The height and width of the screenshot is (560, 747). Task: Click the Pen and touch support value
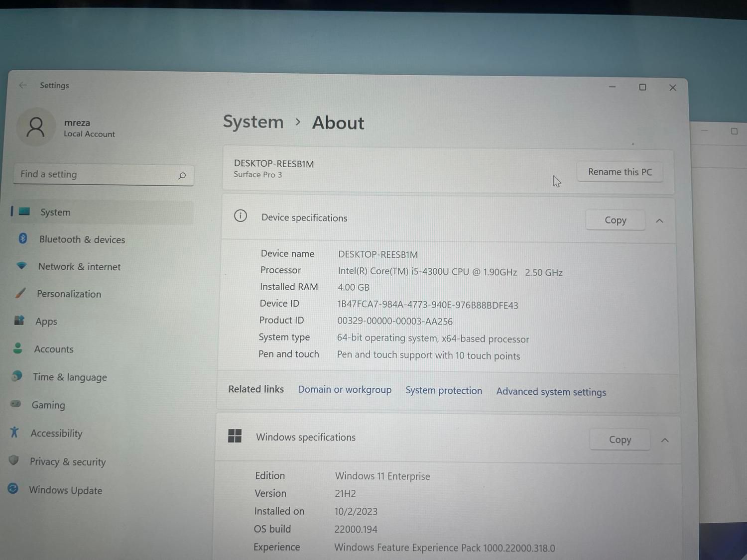tap(428, 355)
